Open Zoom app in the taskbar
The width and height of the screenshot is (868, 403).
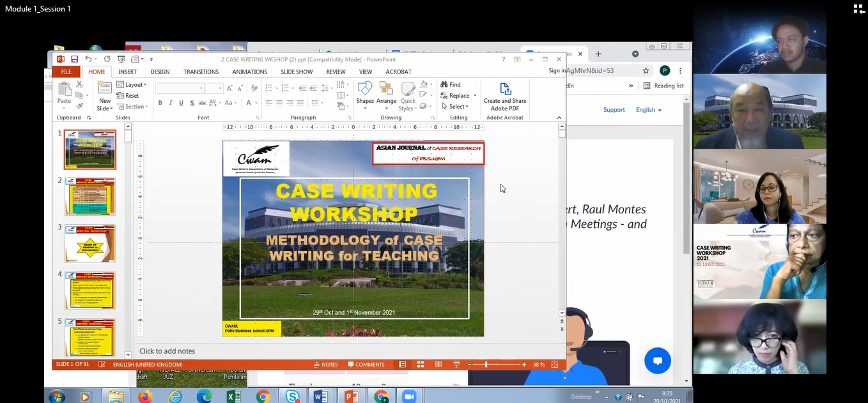409,397
